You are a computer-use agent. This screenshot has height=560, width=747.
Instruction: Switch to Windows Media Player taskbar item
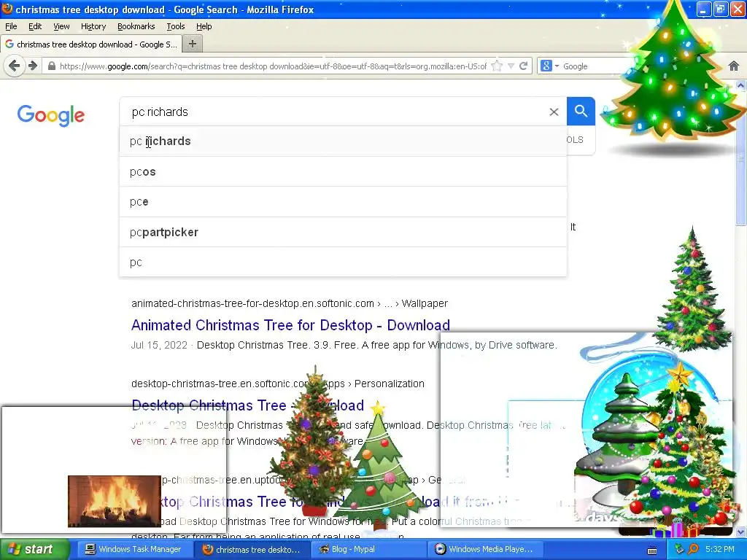[484, 550]
